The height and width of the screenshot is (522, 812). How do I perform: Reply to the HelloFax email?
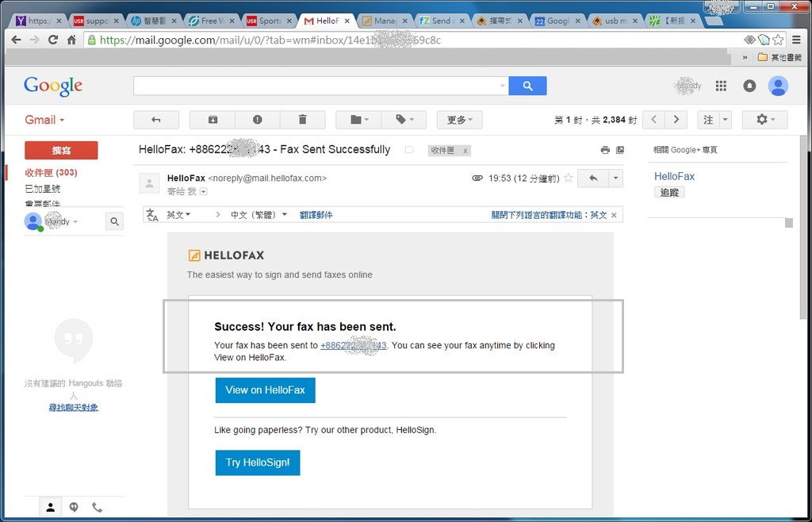(593, 178)
